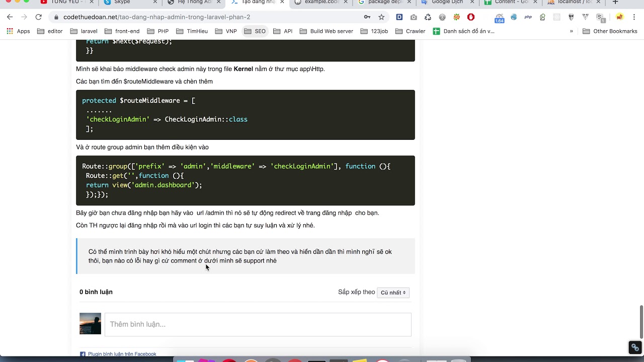
Task: Open the editor bookmarks folder
Action: point(50,31)
